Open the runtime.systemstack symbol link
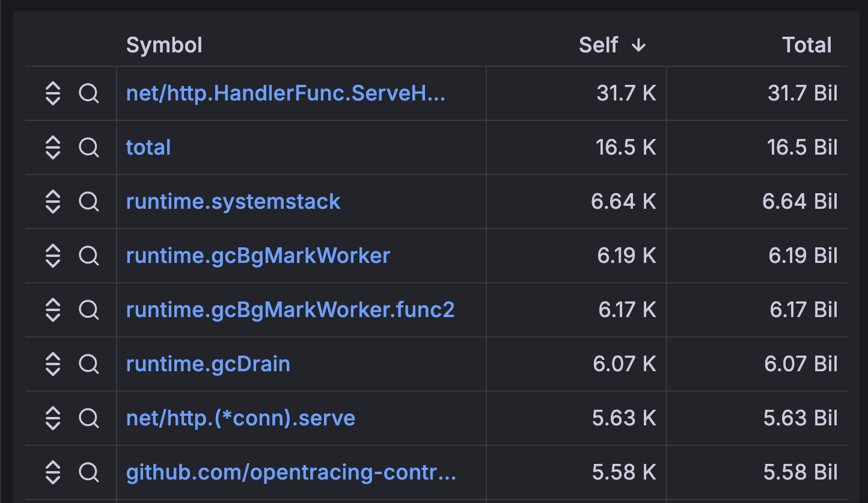This screenshot has width=868, height=503. [x=233, y=202]
